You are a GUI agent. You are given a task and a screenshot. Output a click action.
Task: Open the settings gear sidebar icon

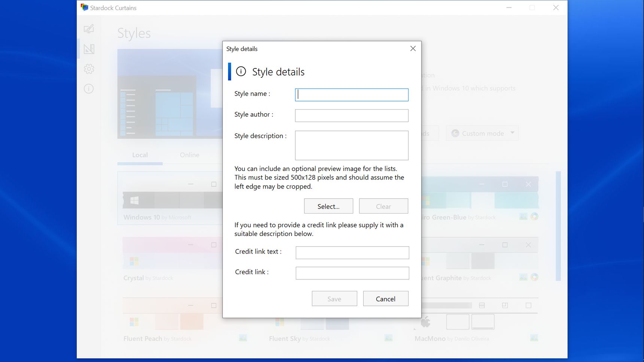pos(89,69)
